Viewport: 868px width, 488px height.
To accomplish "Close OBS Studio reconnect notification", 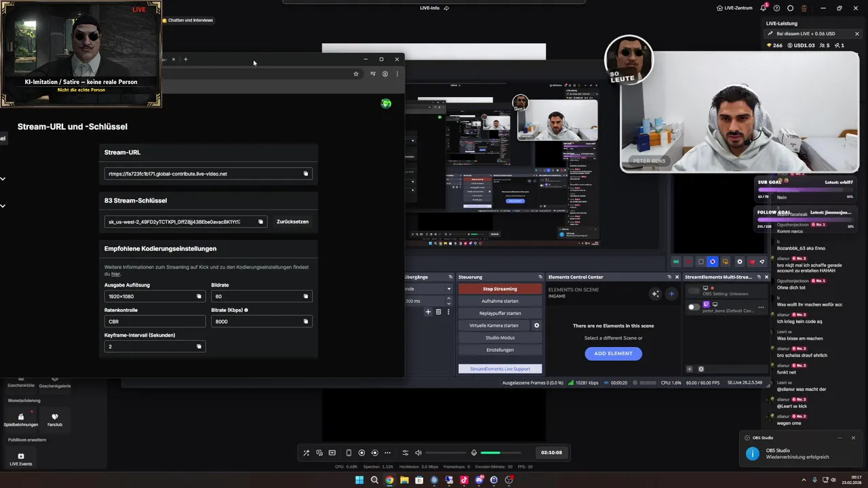I will click(853, 438).
